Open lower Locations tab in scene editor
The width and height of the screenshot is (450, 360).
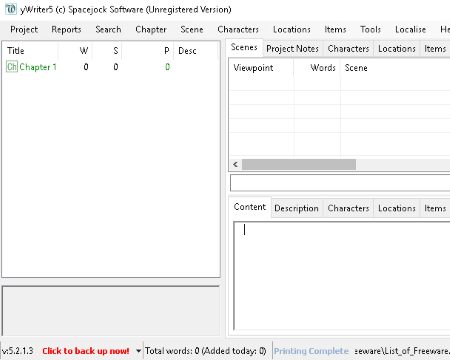point(397,208)
